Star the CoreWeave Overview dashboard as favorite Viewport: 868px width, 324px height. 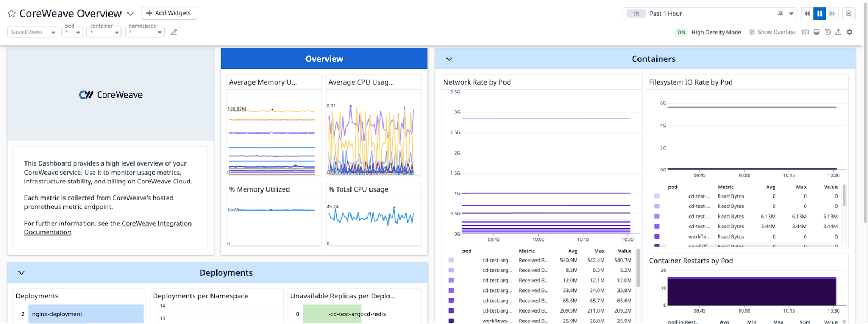11,14
